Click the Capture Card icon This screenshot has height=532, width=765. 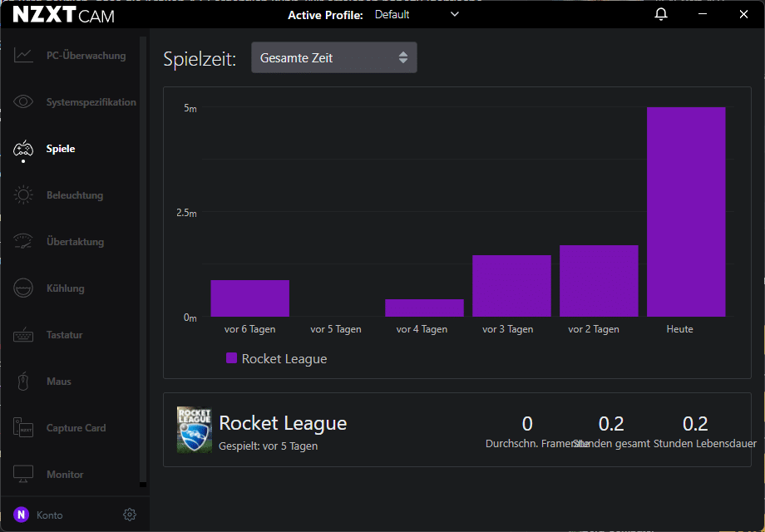pyautogui.click(x=23, y=428)
